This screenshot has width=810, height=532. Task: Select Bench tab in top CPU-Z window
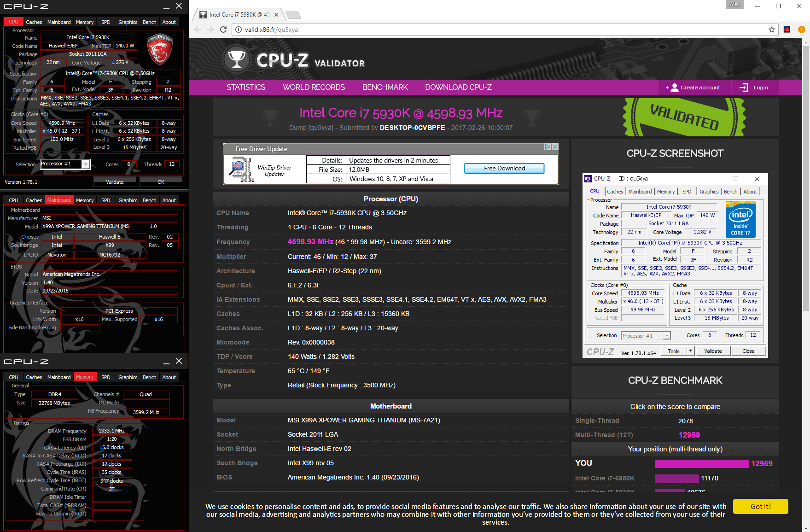point(149,22)
